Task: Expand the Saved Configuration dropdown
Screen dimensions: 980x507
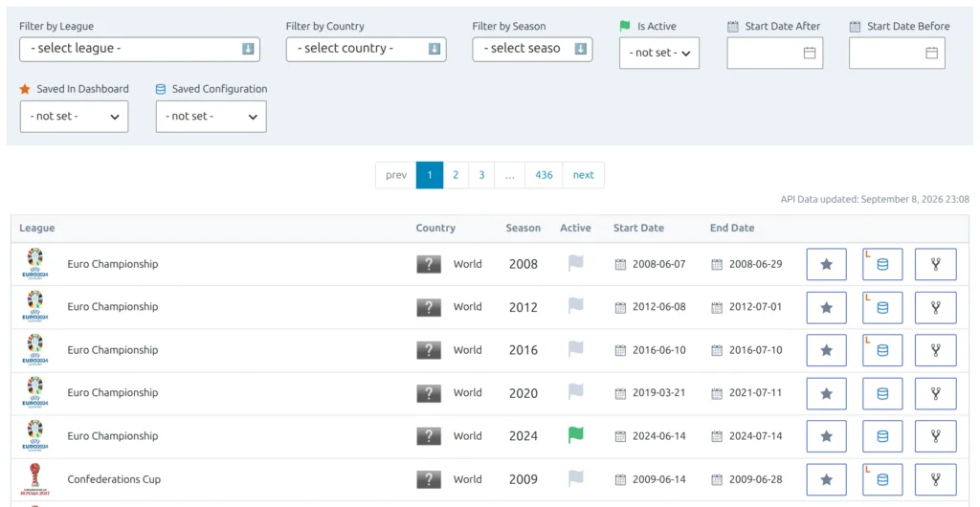Action: [x=212, y=117]
